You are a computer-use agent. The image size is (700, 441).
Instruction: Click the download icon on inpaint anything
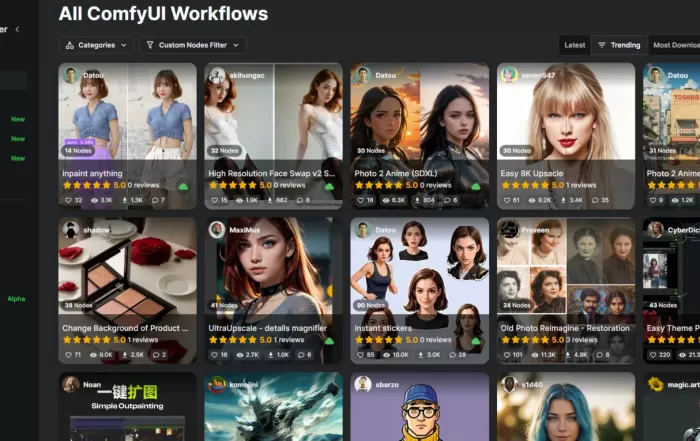(x=125, y=200)
